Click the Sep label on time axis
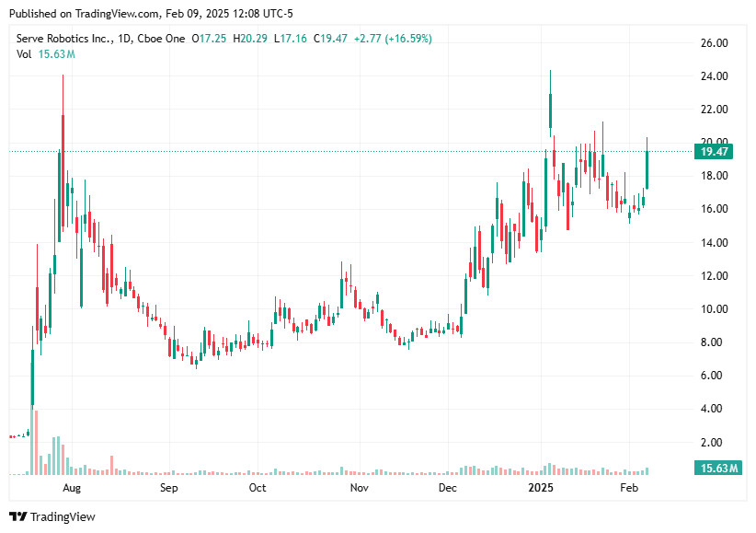The width and height of the screenshot is (756, 533). click(168, 488)
